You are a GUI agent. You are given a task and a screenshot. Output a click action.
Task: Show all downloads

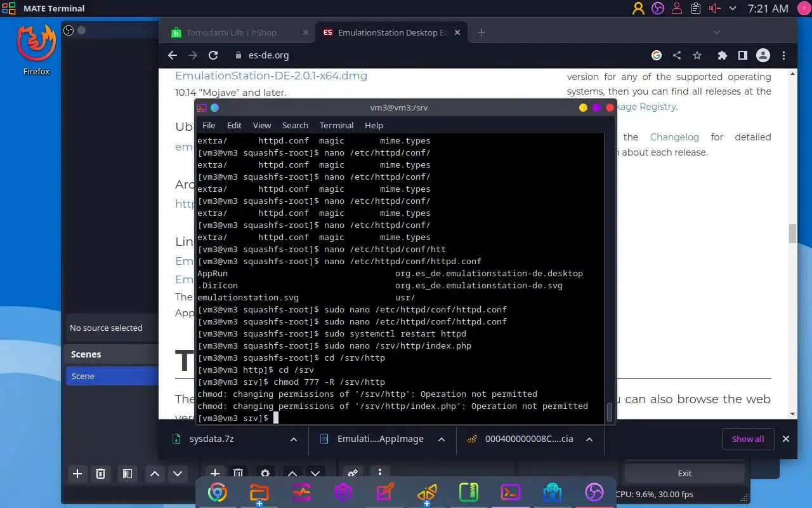pyautogui.click(x=748, y=439)
